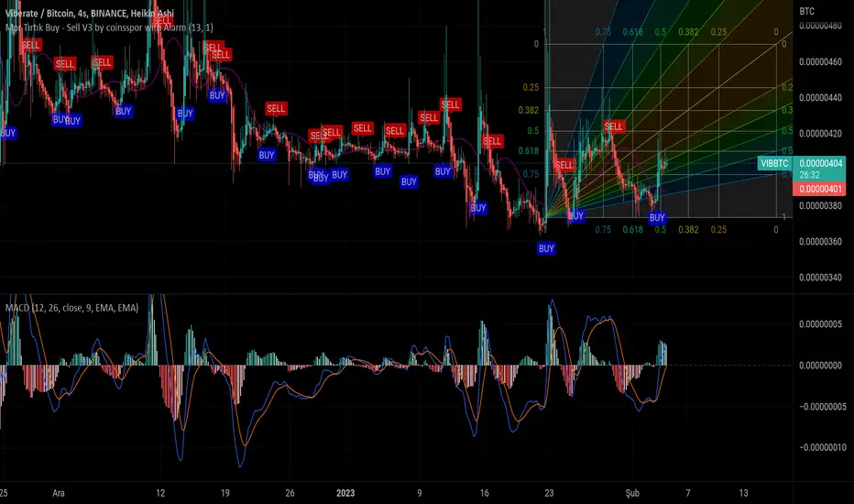Click the '23' date label on time axis
This screenshot has width=854, height=504.
coord(549,493)
